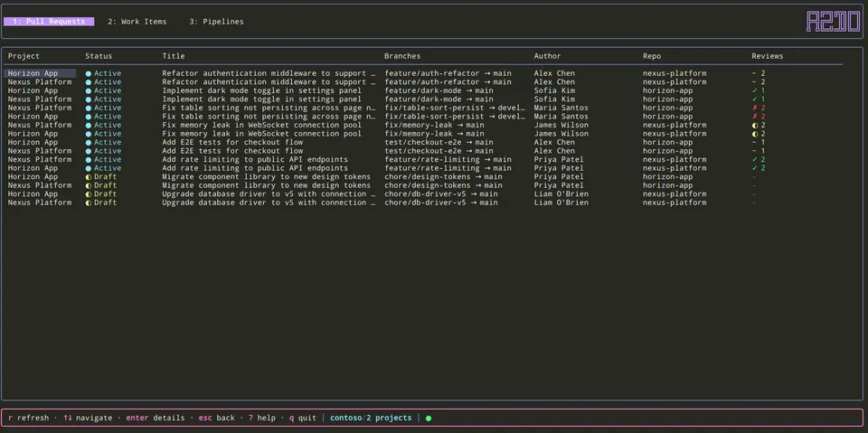This screenshot has width=868, height=433.
Task: Click the 'r refresh' shortcut in the footer
Action: tap(29, 418)
